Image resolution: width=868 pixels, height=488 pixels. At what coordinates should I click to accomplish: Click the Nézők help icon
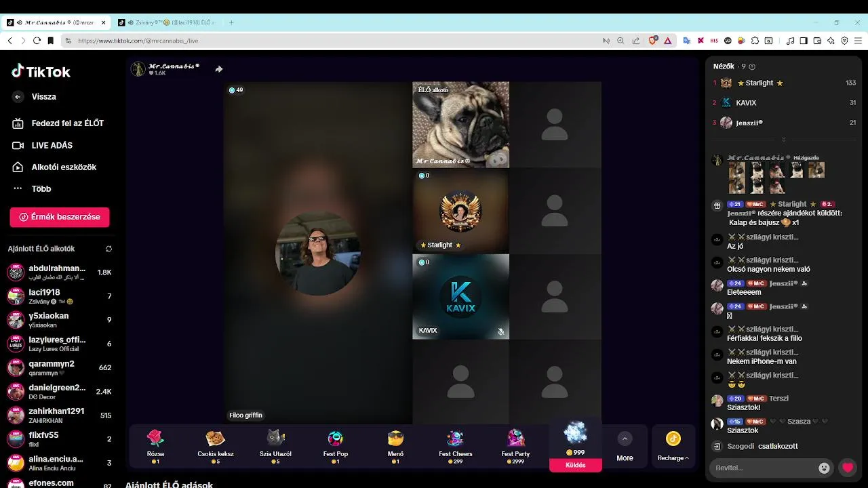pos(751,66)
